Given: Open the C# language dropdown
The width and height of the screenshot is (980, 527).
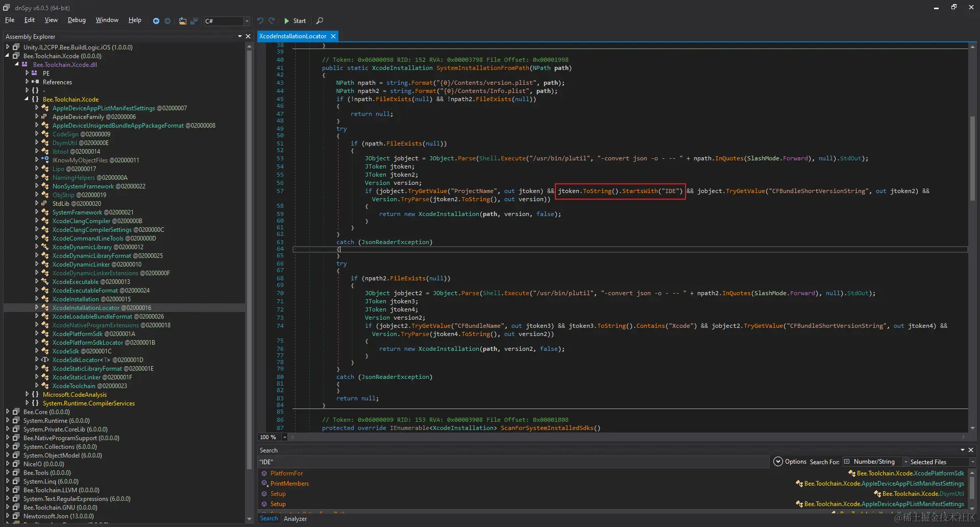Looking at the screenshot, I should pyautogui.click(x=247, y=21).
